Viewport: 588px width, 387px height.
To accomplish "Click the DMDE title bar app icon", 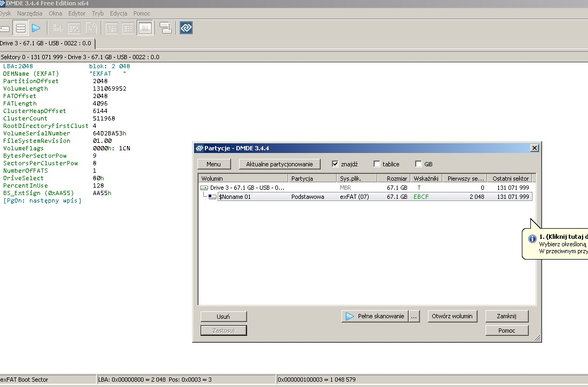I will tap(2, 3).
